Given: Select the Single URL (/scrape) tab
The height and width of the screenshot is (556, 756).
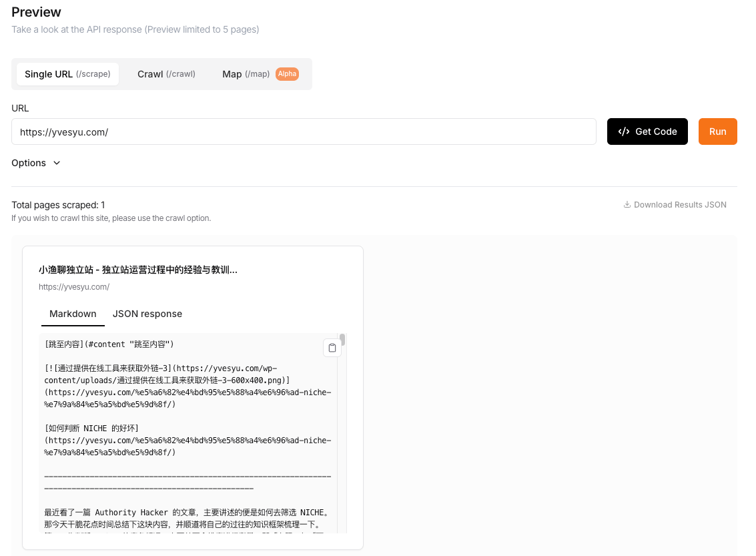Looking at the screenshot, I should pyautogui.click(x=67, y=74).
